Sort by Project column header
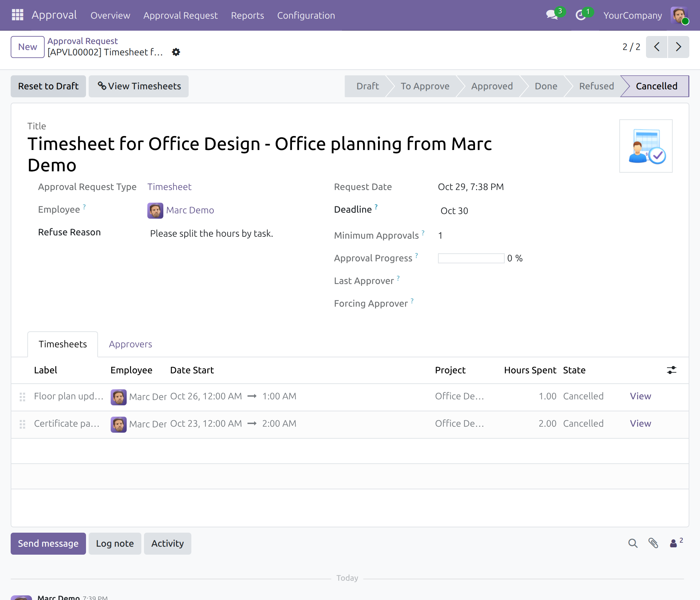The width and height of the screenshot is (700, 600). pos(450,370)
